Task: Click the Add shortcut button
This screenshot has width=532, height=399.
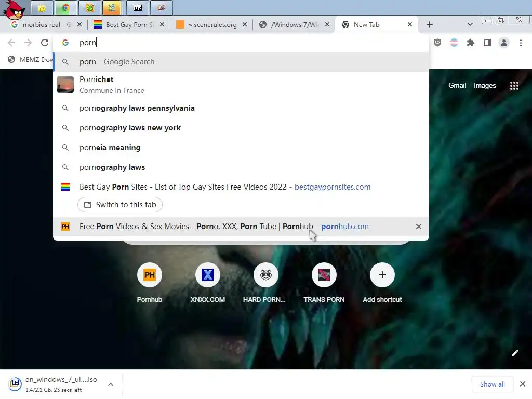Action: pos(382,283)
